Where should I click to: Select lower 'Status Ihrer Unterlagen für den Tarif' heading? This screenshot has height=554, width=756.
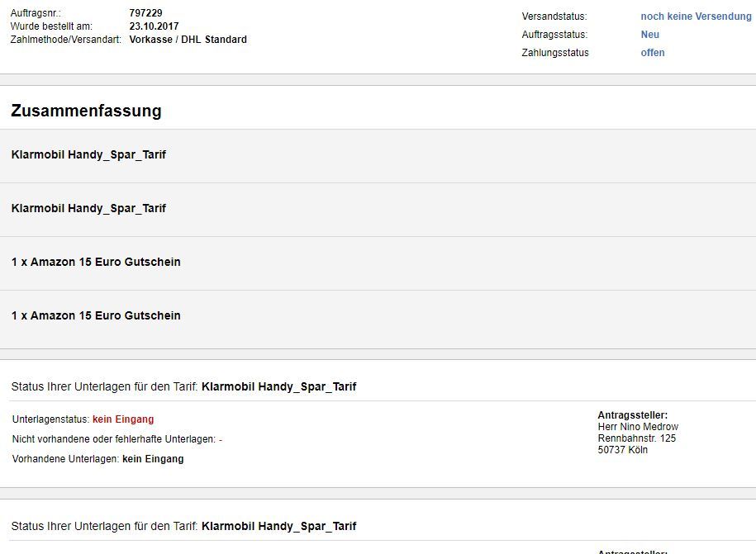click(183, 527)
